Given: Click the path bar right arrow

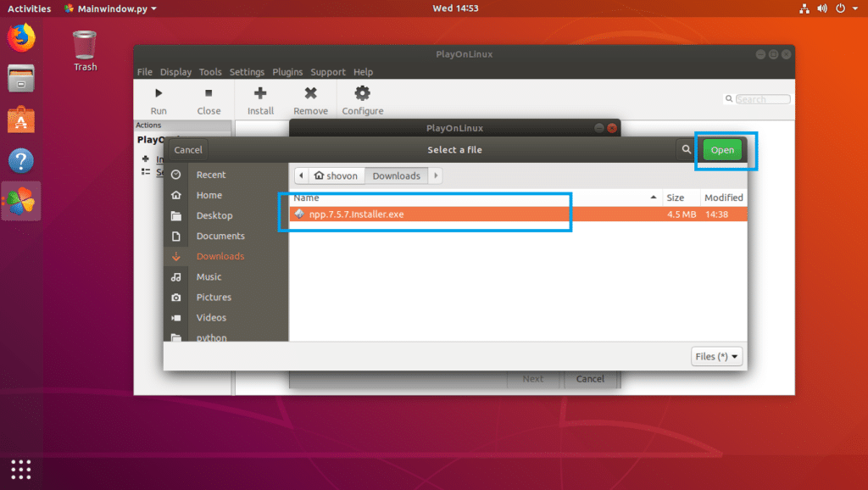Looking at the screenshot, I should [436, 175].
